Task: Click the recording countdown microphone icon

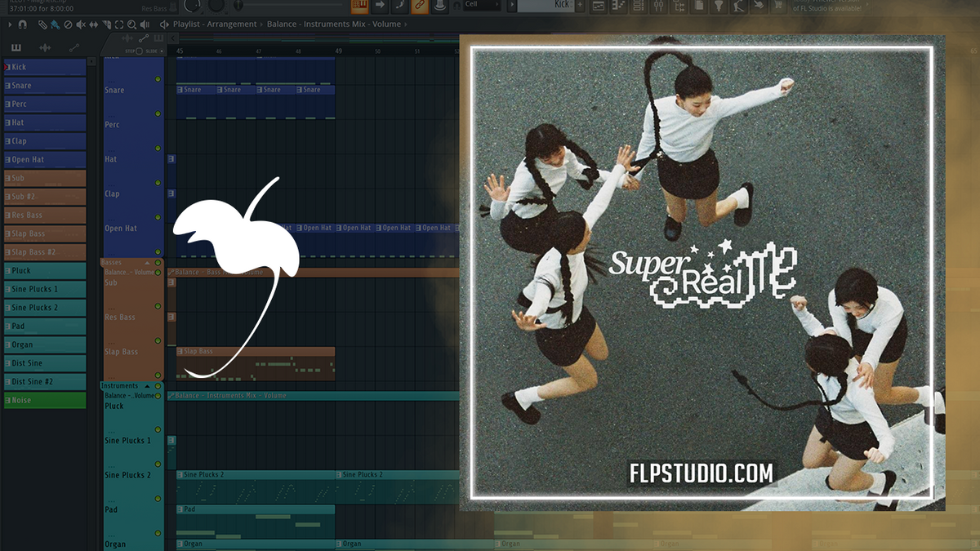Action: click(440, 6)
